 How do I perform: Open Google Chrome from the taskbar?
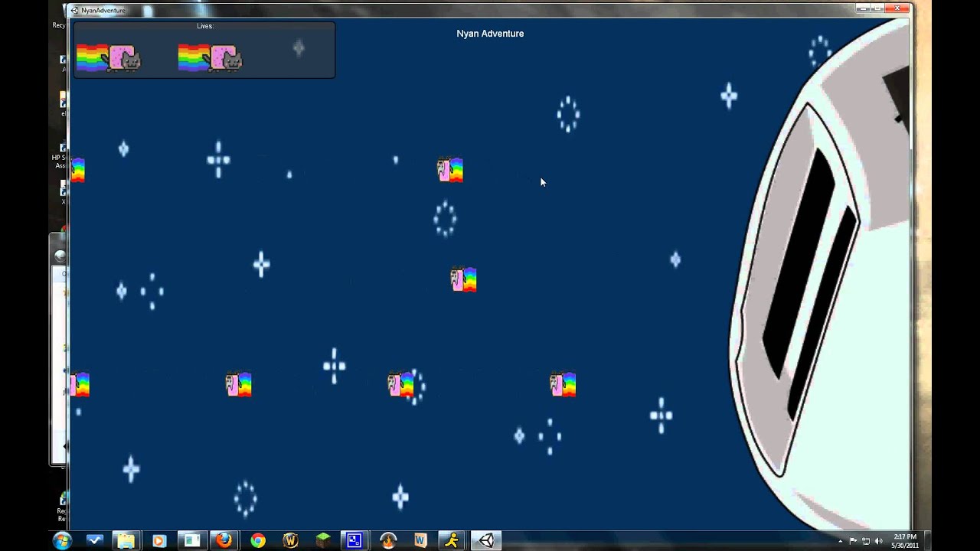[x=258, y=540]
